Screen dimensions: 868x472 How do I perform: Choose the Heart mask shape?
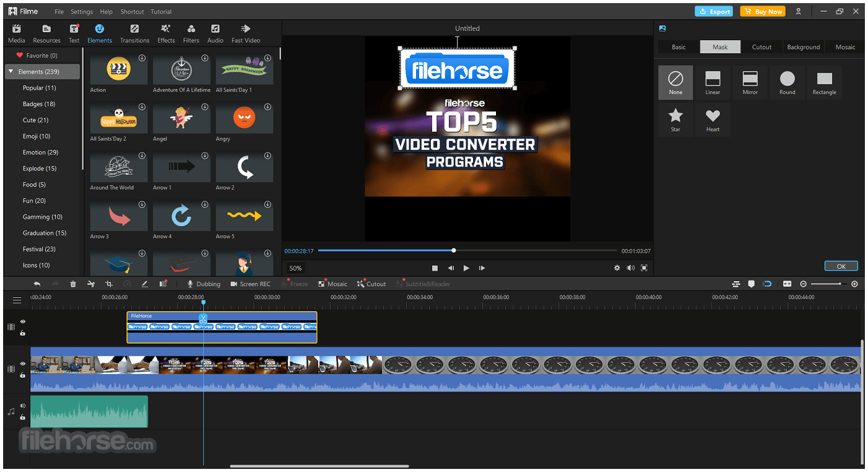pyautogui.click(x=713, y=120)
